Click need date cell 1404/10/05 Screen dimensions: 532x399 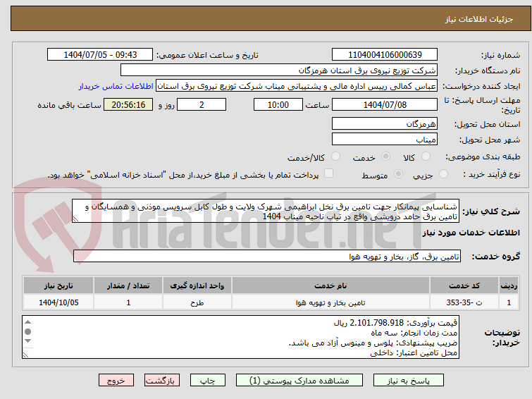58,302
